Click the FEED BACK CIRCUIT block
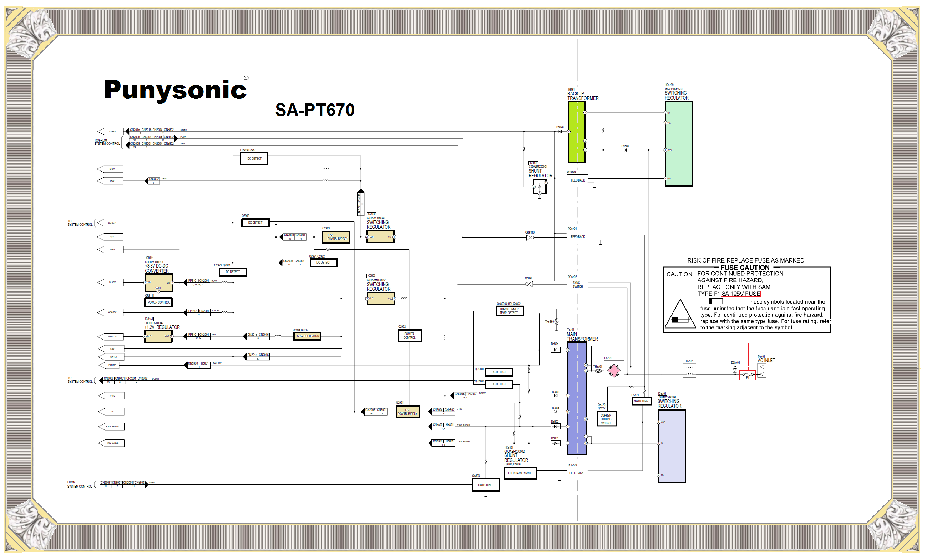The width and height of the screenshot is (927, 560). [x=520, y=473]
